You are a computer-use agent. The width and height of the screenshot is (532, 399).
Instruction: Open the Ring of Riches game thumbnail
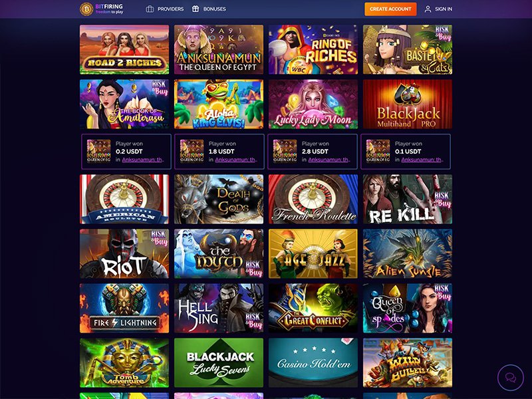click(x=313, y=49)
